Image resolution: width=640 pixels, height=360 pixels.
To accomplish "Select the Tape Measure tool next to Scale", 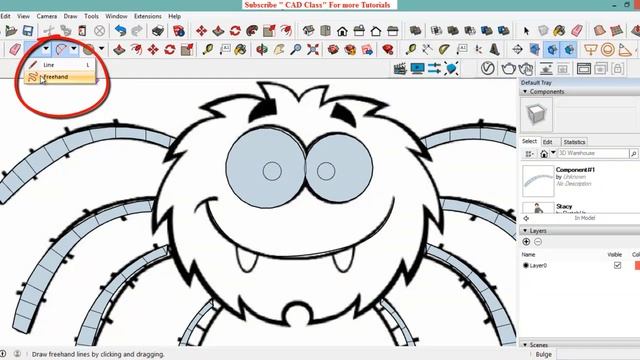I will (208, 49).
